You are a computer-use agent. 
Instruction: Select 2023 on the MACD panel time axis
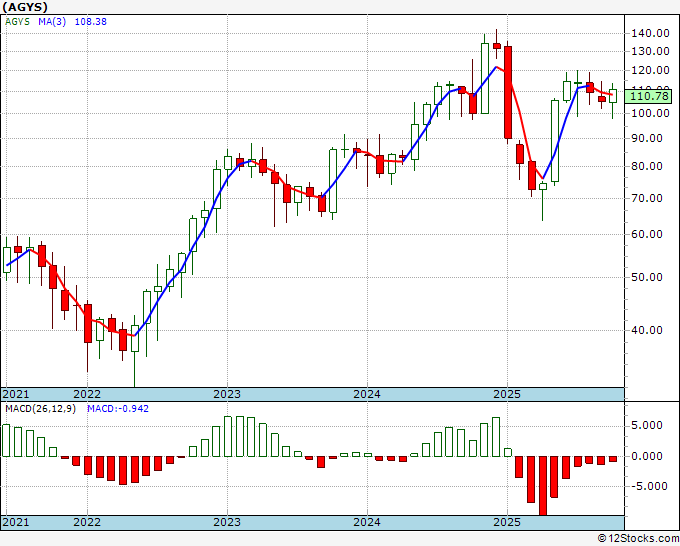coord(227,522)
